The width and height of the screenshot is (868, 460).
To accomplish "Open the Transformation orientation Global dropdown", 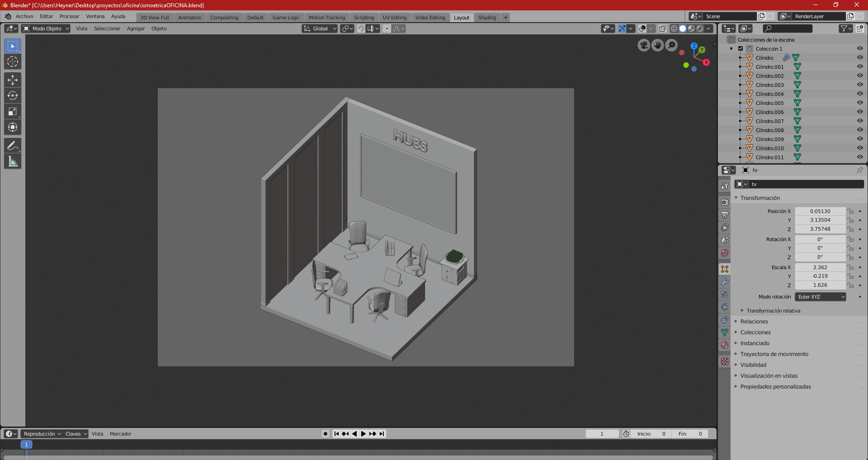I will [x=320, y=28].
